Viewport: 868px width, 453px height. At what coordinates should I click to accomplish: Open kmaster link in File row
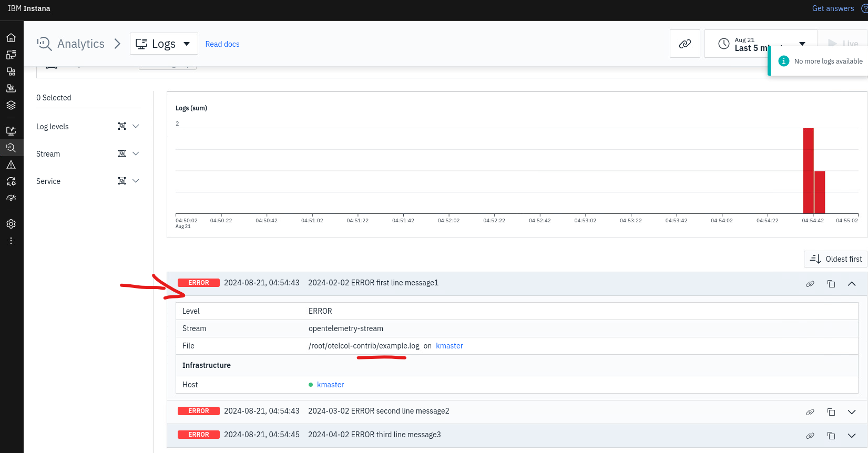click(x=450, y=346)
